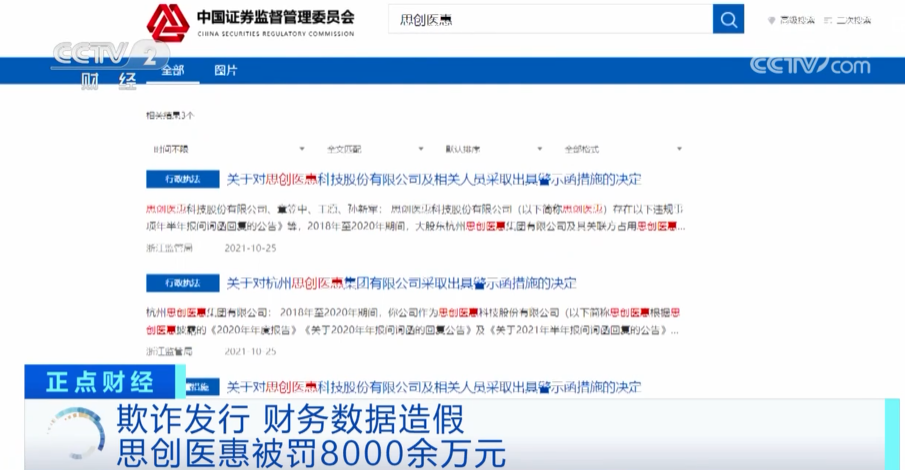The width and height of the screenshot is (905, 470).
Task: Switch to the 图片 tab
Action: click(x=226, y=70)
